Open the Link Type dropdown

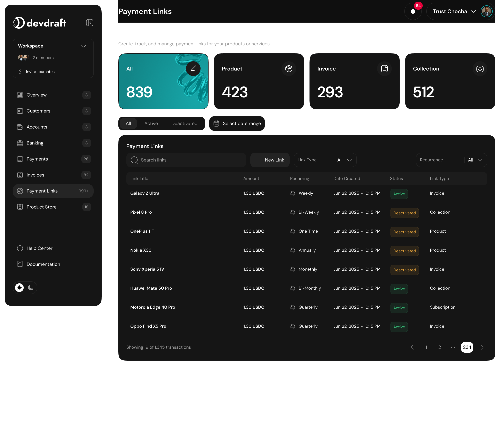coord(349,160)
